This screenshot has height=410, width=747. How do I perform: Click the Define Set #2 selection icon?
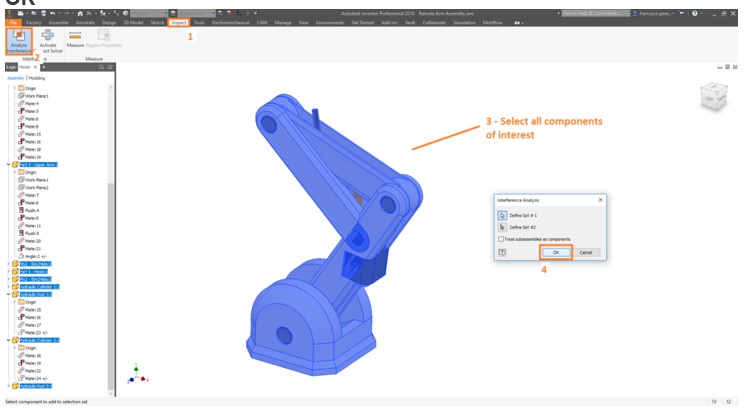point(501,227)
